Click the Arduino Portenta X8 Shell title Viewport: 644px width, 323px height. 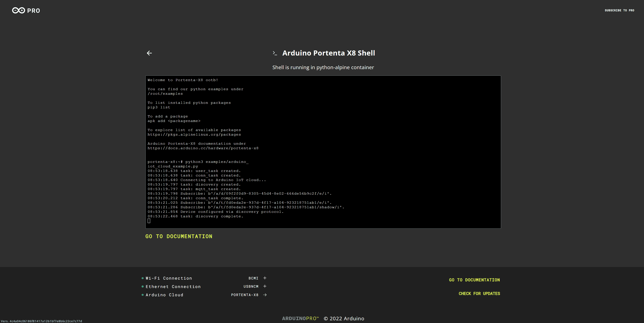tap(328, 53)
